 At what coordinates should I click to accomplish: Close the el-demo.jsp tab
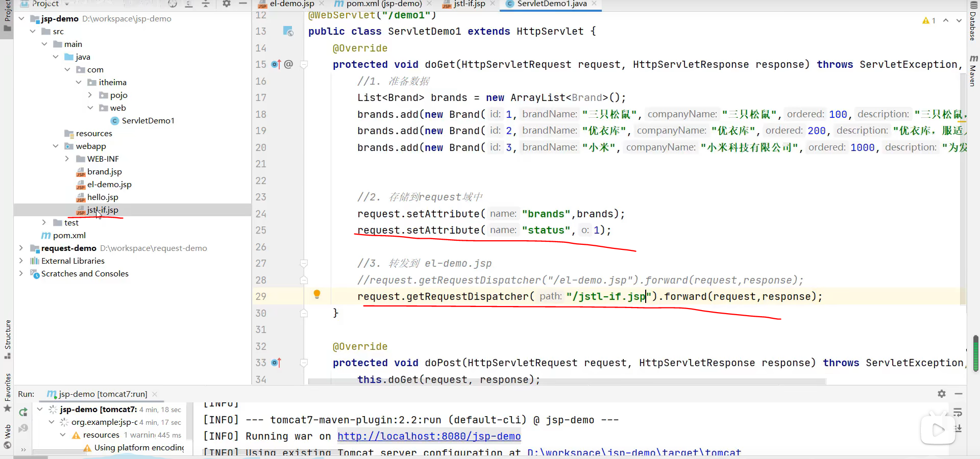point(322,4)
